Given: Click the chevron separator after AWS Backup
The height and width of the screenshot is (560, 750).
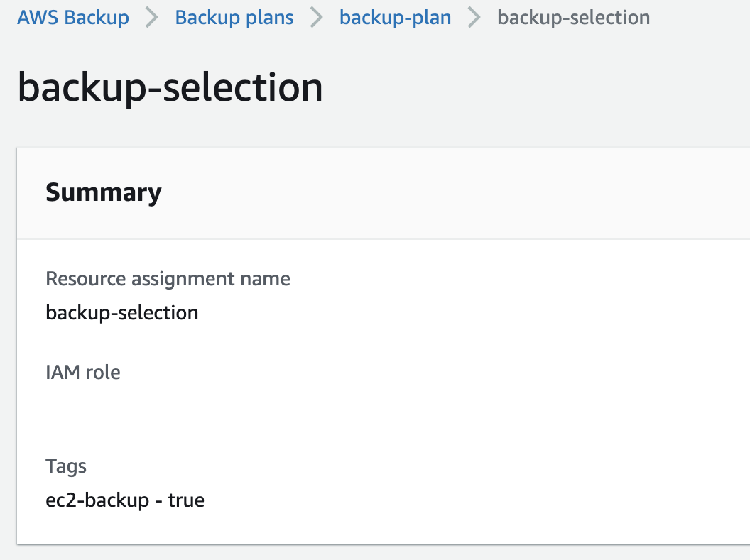Looking at the screenshot, I should [152, 18].
